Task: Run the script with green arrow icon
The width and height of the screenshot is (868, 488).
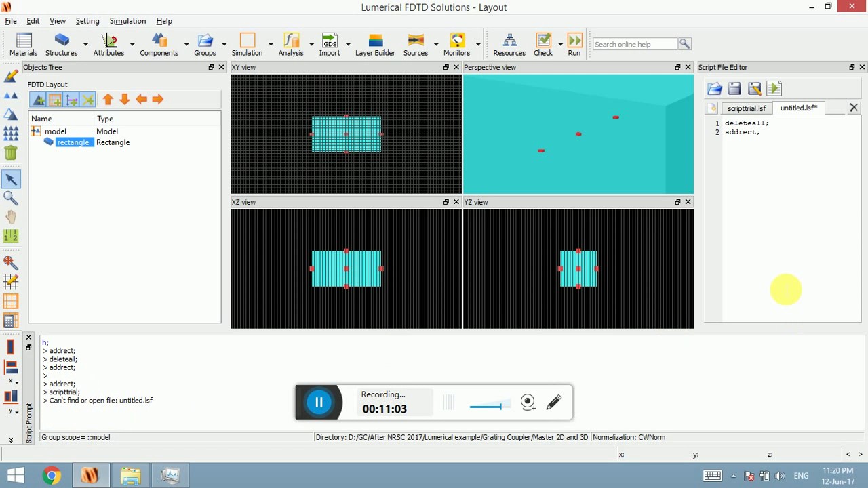Action: click(774, 89)
